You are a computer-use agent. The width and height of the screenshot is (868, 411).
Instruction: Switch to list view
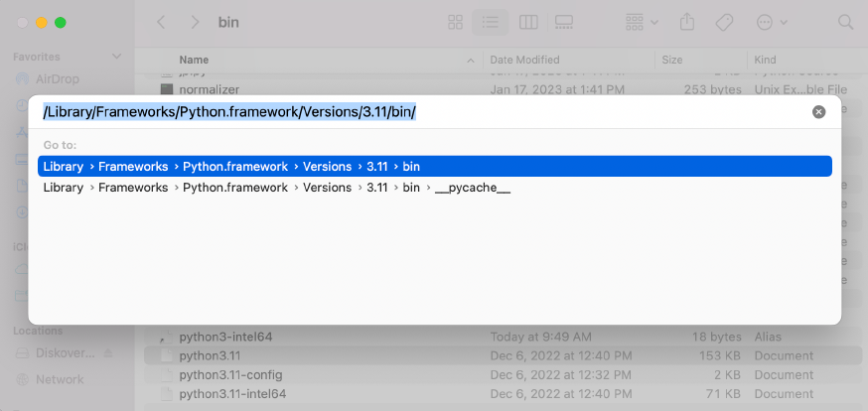click(490, 22)
